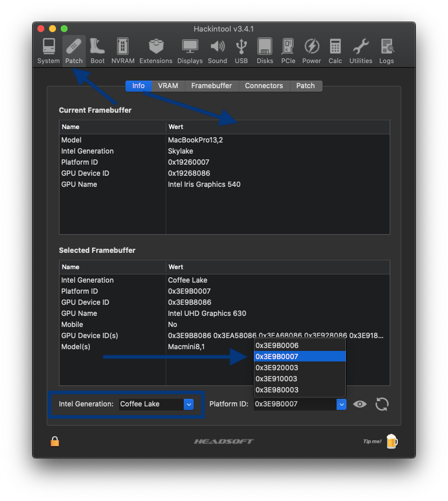
Task: Click the Wert column header in Selected Framebuffer
Action: [278, 267]
